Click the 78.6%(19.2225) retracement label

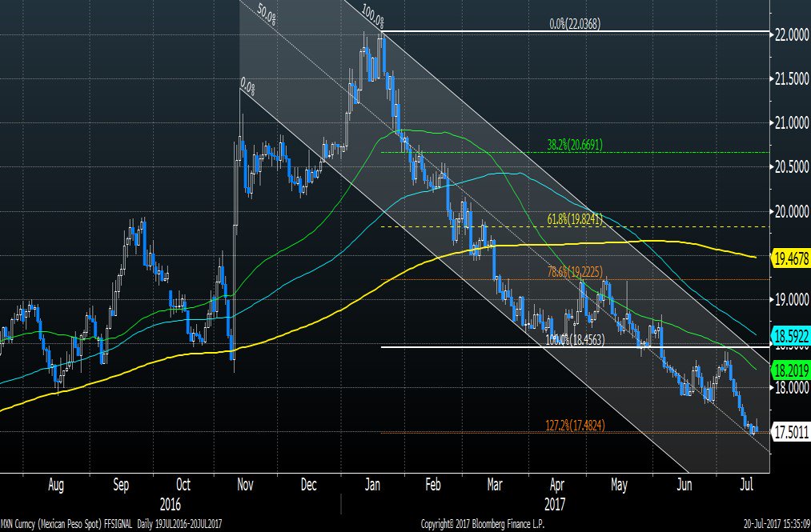pos(575,272)
